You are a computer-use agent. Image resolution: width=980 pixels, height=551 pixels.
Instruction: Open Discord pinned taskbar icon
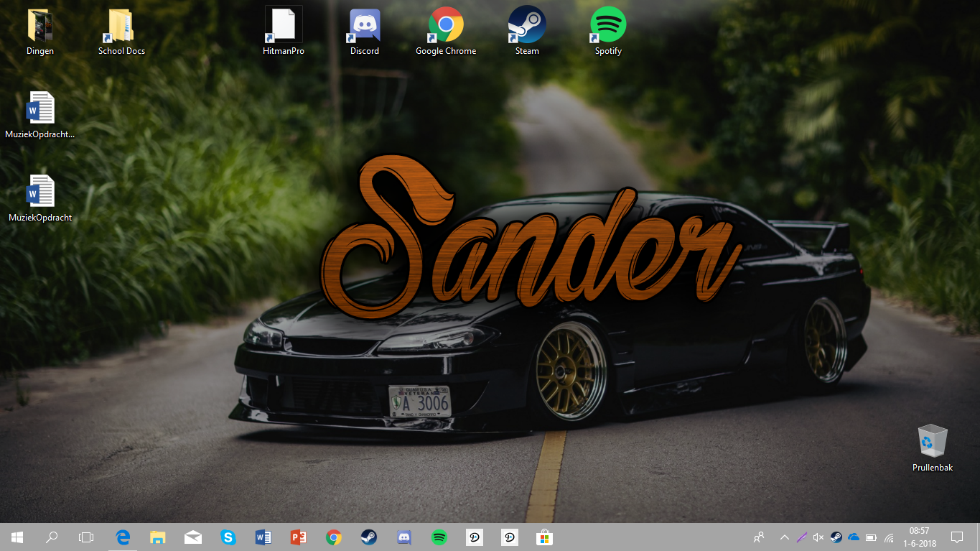(x=404, y=537)
